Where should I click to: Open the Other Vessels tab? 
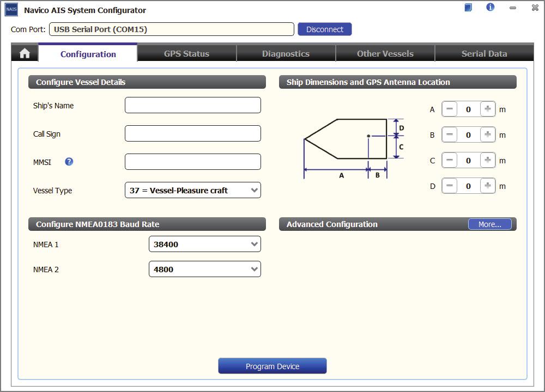point(385,53)
